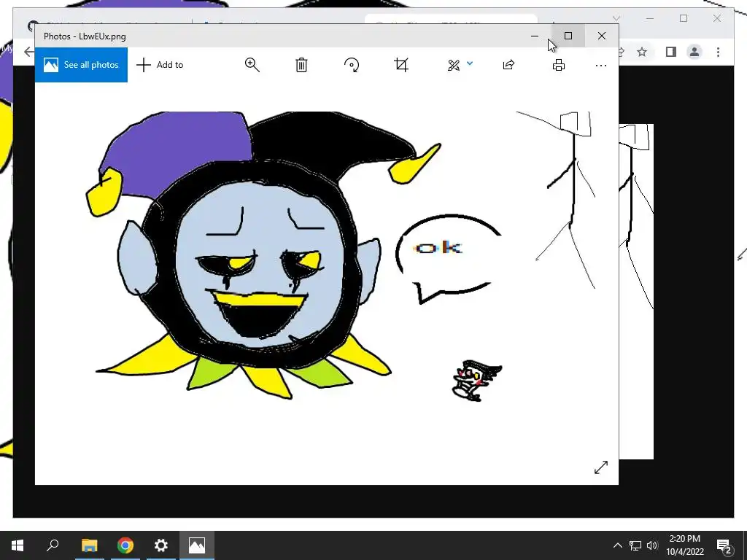
Task: Maximize the Photos window
Action: tap(568, 36)
